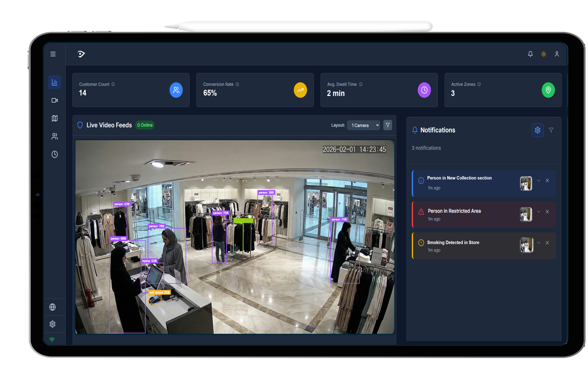The width and height of the screenshot is (588, 376).
Task: Select the camera video icon in sidebar
Action: pos(54,100)
